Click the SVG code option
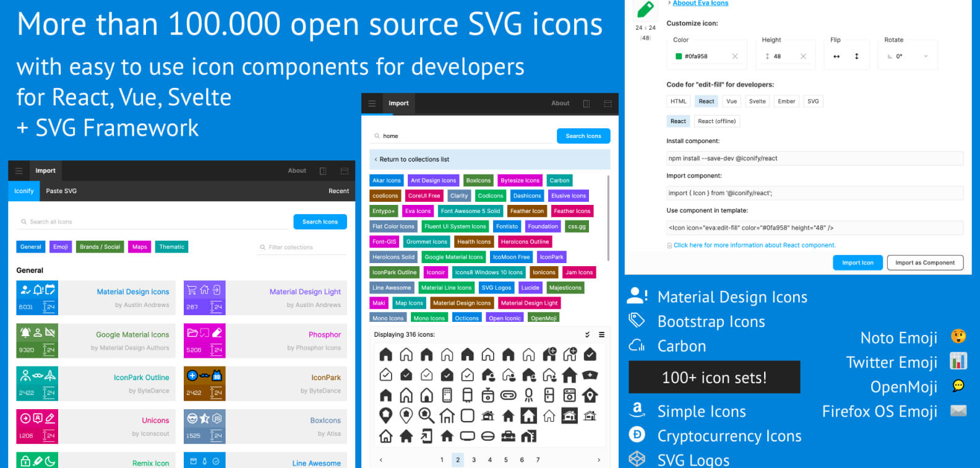The image size is (980, 468). click(x=813, y=102)
